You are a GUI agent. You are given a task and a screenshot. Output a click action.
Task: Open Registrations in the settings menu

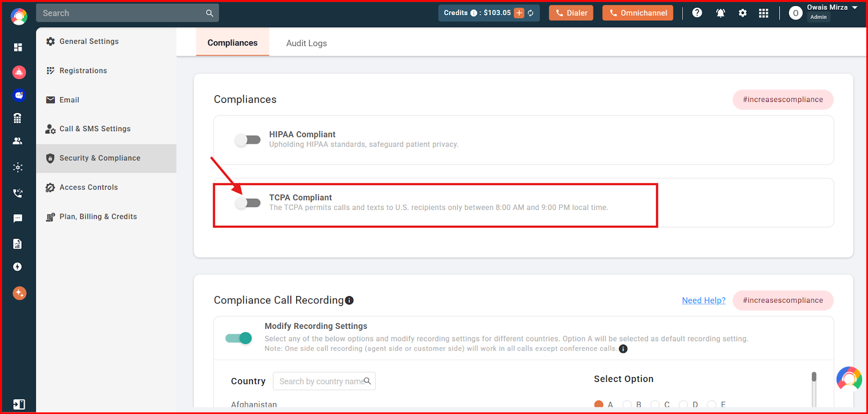point(106,71)
